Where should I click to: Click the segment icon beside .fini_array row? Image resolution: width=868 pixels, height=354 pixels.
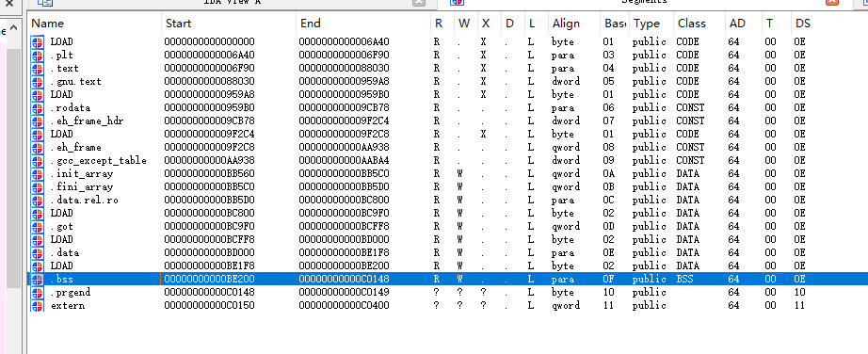coord(37,186)
